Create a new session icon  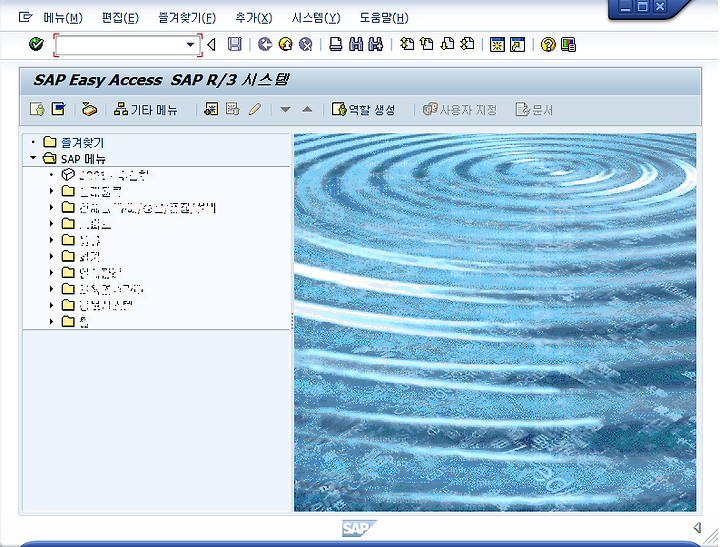pyautogui.click(x=497, y=45)
